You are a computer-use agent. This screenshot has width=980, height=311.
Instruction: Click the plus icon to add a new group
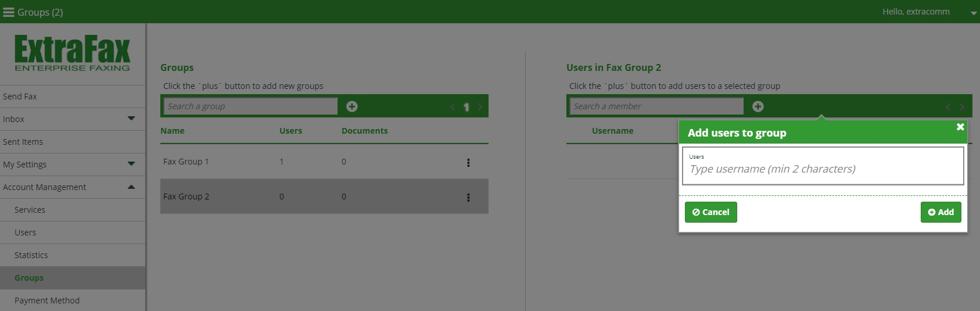tap(352, 106)
